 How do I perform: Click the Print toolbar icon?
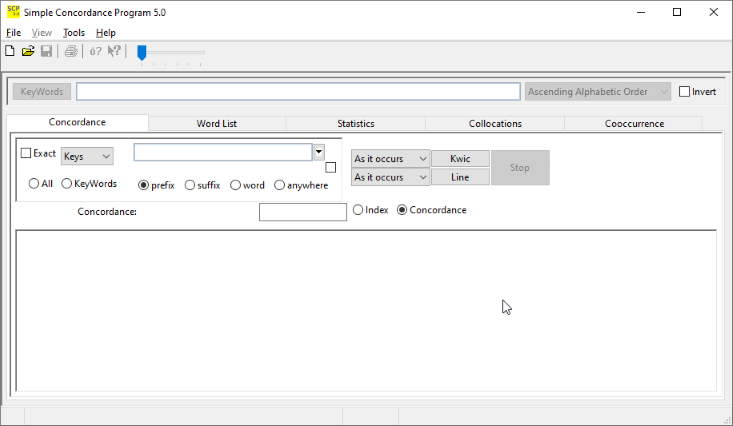(x=71, y=51)
